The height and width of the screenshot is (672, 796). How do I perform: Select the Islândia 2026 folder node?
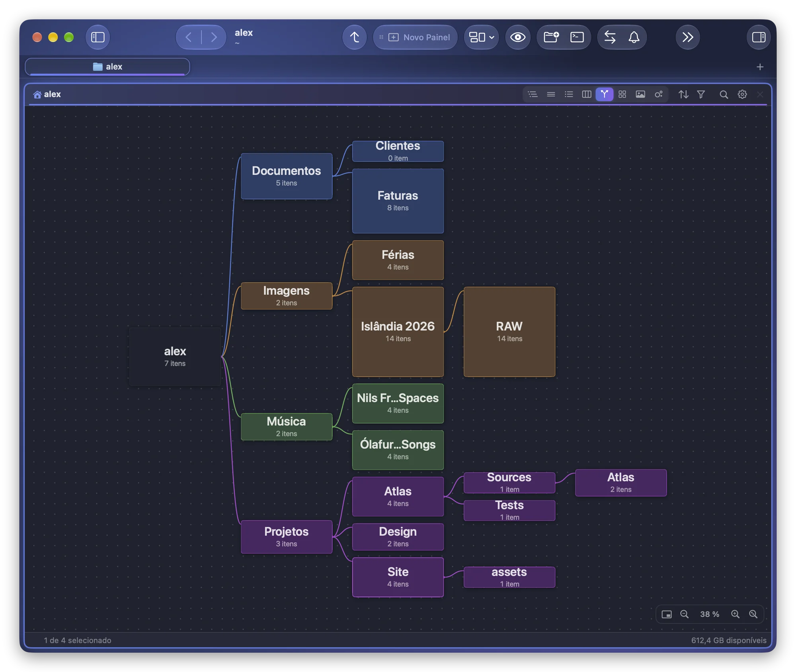[x=398, y=332]
